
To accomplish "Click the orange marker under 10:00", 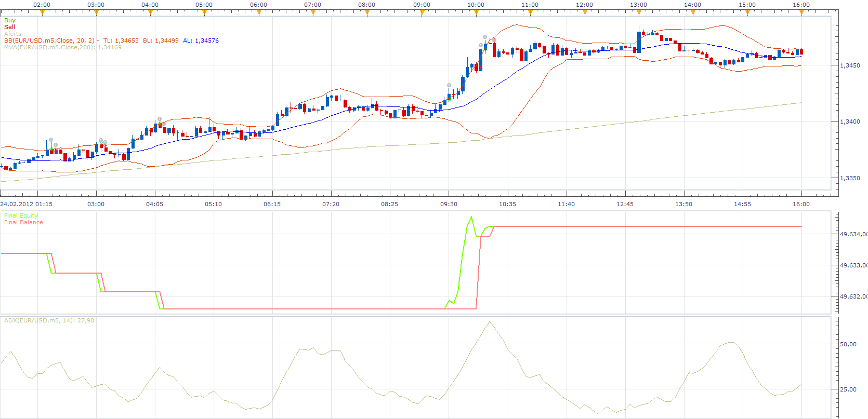I will click(476, 13).
